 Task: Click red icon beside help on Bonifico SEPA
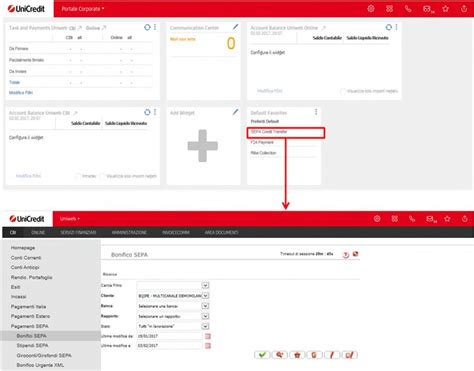[355, 254]
